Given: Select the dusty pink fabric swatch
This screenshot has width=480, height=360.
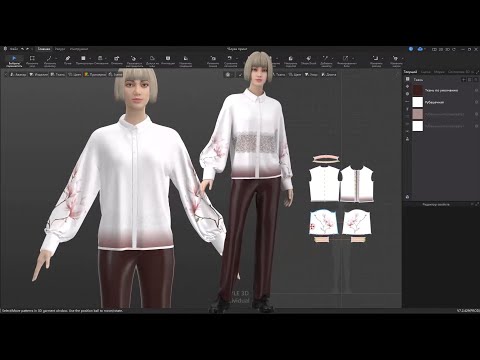Looking at the screenshot, I should point(418,114).
